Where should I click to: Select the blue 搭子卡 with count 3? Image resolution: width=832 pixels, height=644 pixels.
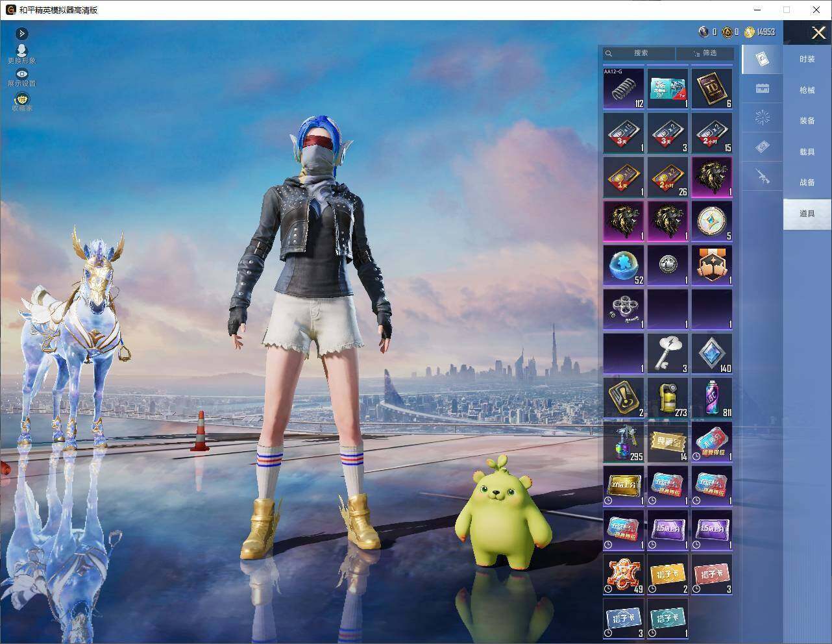point(624,618)
